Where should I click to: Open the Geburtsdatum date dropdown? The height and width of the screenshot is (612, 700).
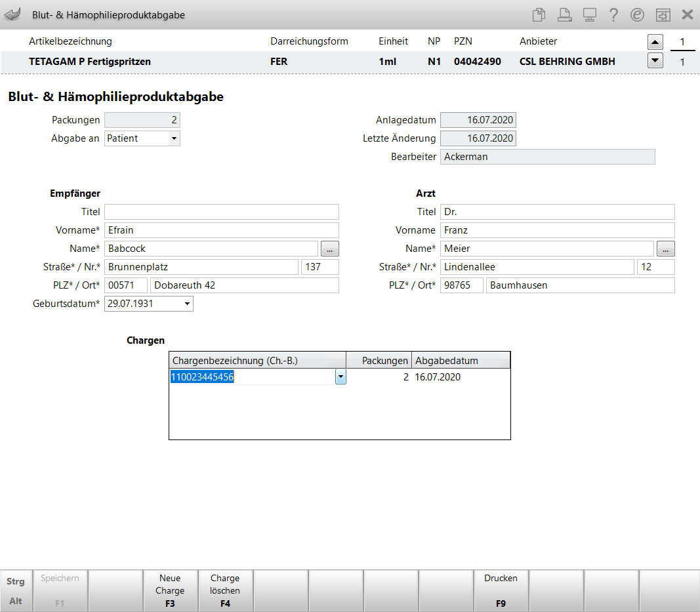pos(187,304)
